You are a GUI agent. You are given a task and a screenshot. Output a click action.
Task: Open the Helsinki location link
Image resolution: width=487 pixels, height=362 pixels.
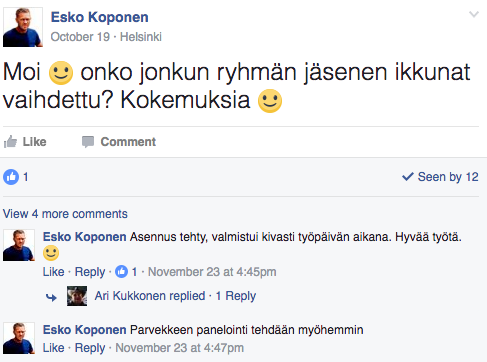point(141,37)
